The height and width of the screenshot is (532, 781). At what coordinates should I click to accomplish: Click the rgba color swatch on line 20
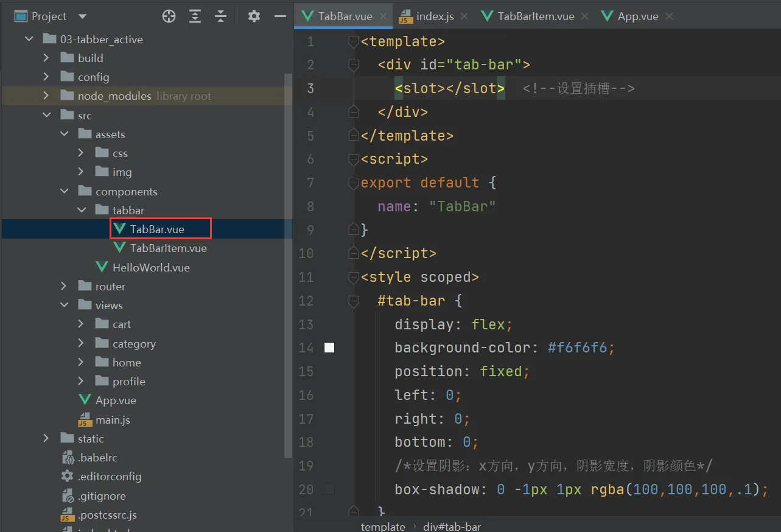point(329,489)
